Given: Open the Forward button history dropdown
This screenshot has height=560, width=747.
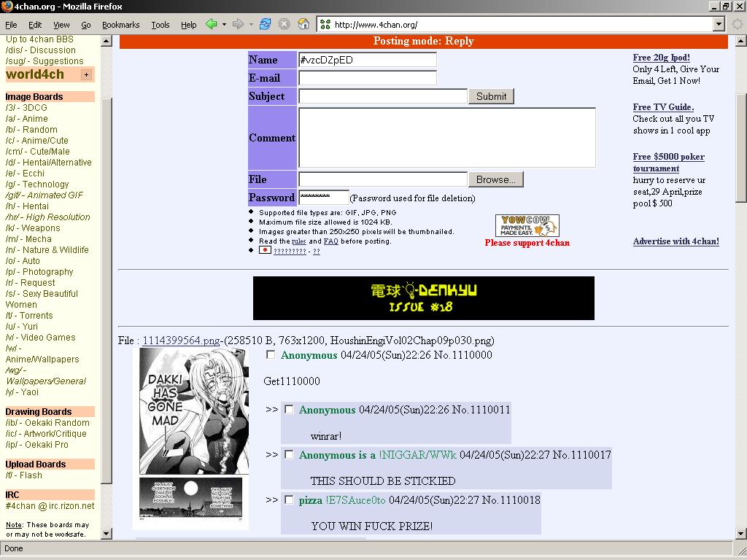Looking at the screenshot, I should (251, 24).
